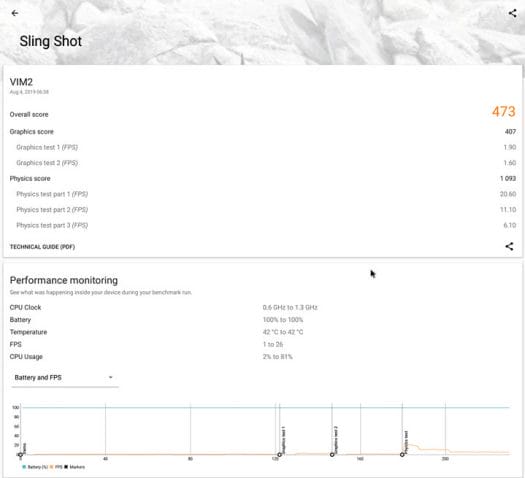
Task: Click the Physics test part 3 (FPS) label
Action: [52, 225]
